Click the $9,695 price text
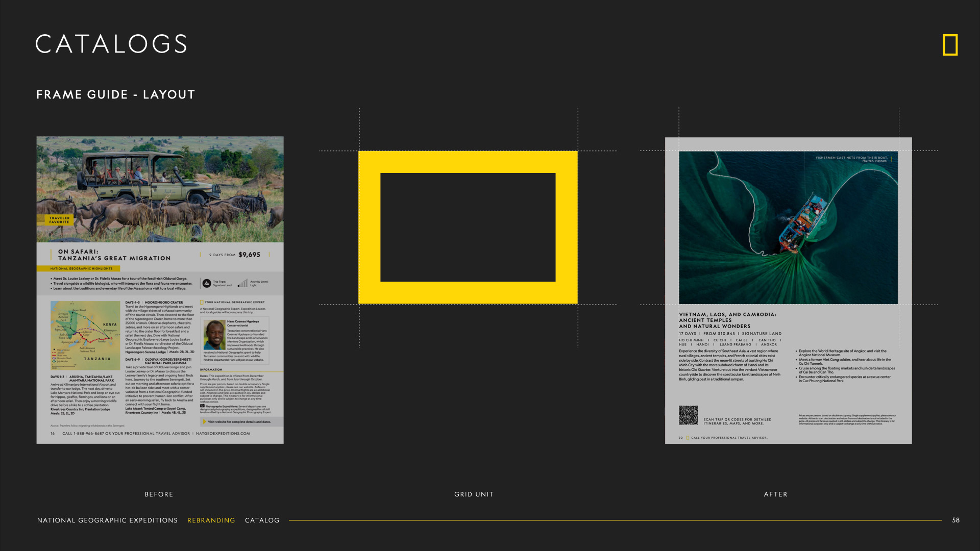The height and width of the screenshot is (551, 980). point(249,255)
